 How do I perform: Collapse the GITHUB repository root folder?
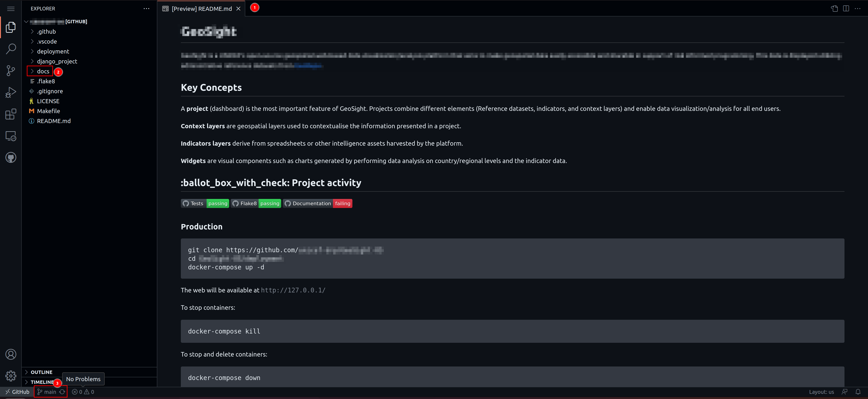89,21
